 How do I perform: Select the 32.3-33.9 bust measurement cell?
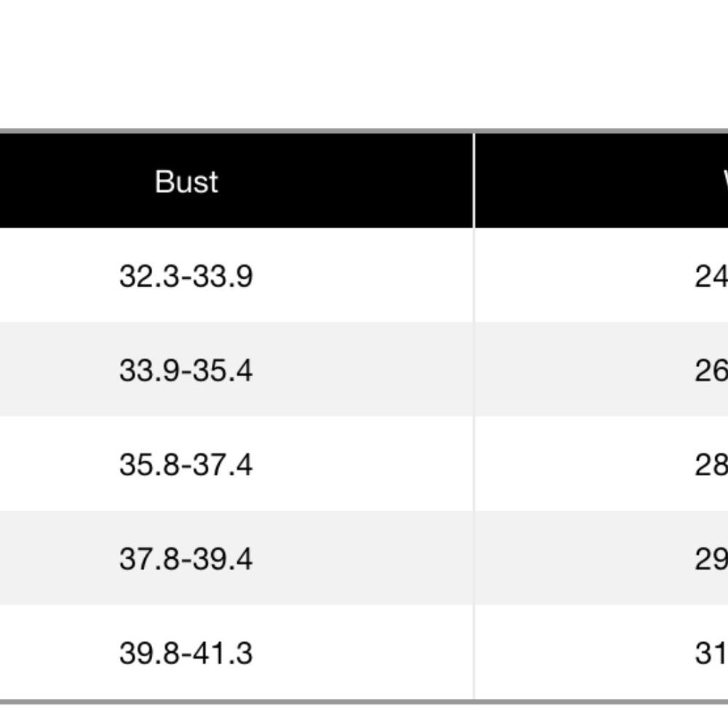[186, 277]
